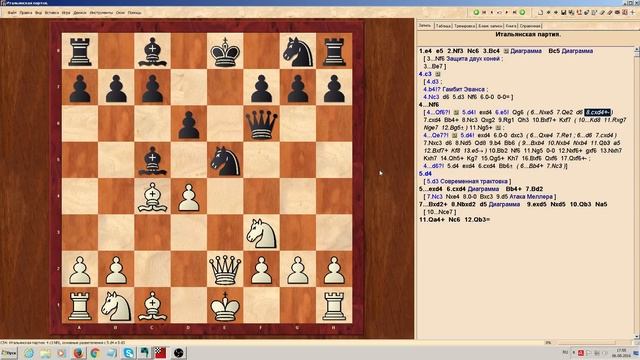Click the diagram icon after 11.Ng5+
Image resolution: width=640 pixels, height=360 pixels.
(498, 128)
